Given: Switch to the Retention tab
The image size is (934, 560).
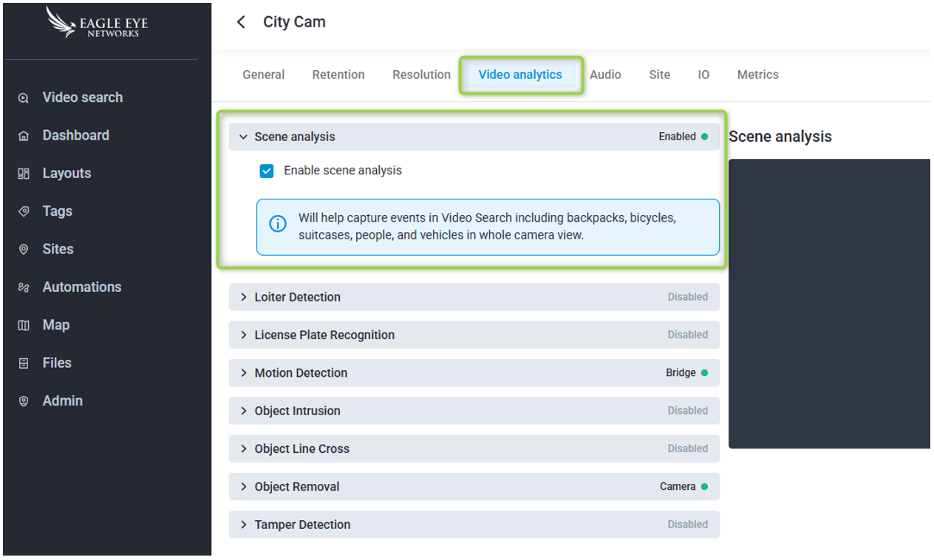Looking at the screenshot, I should coord(338,75).
